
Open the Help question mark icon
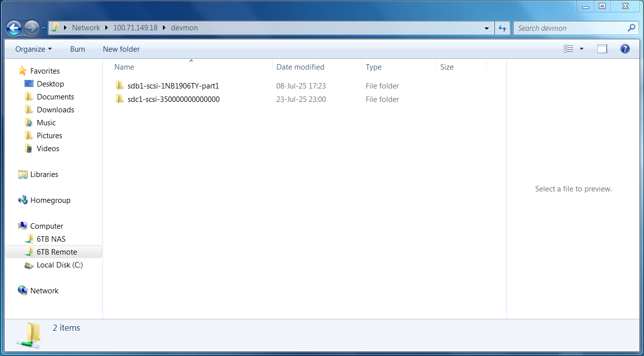(625, 49)
